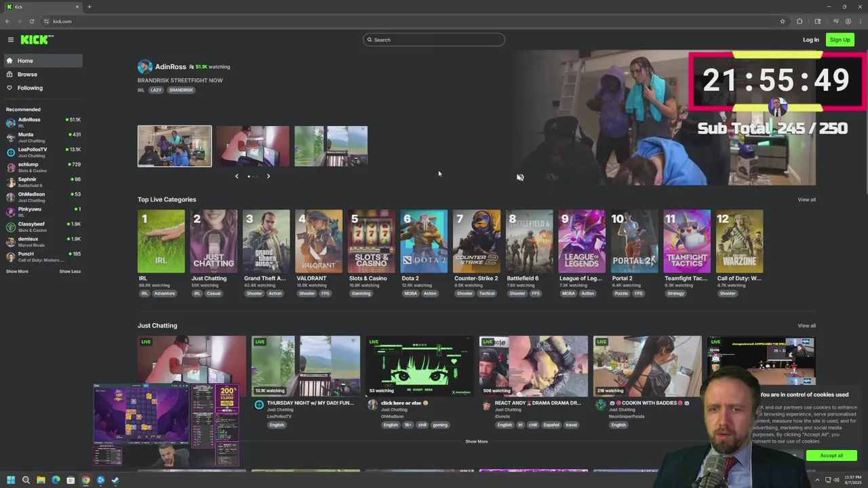Screen dimensions: 868x488
Task: Open Slots & Casino category card
Action: (x=371, y=241)
